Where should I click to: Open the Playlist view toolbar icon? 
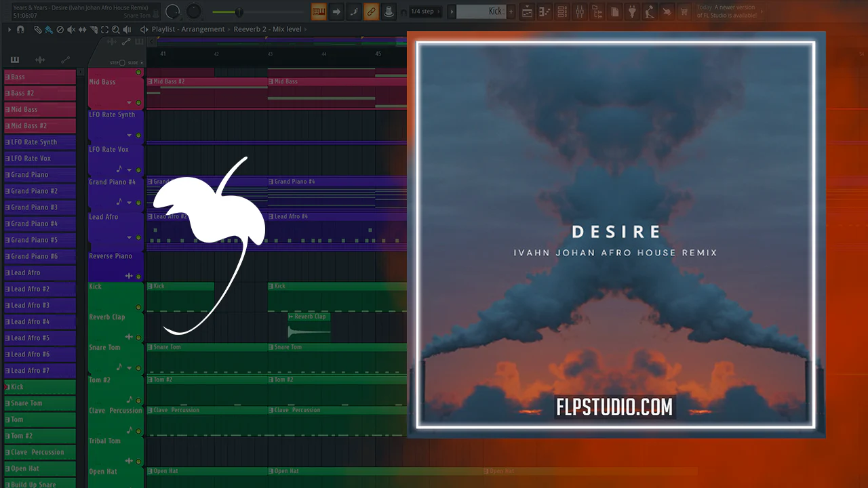tap(528, 12)
